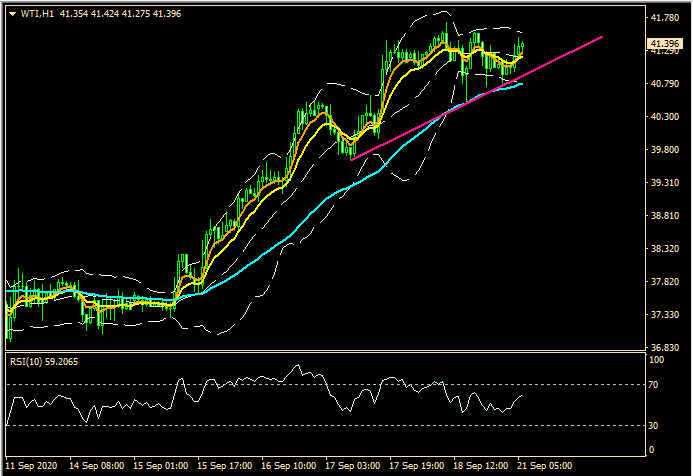Click the 40.300 price scale value

663,117
